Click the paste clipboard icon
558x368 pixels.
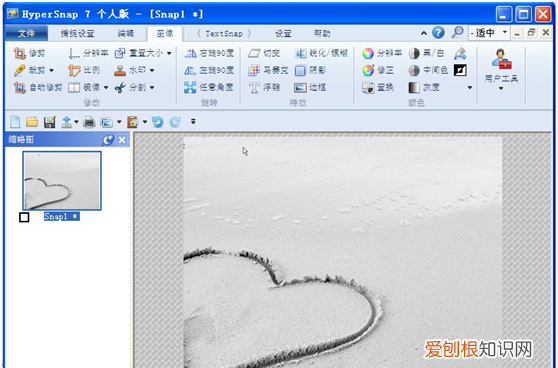pyautogui.click(x=132, y=122)
